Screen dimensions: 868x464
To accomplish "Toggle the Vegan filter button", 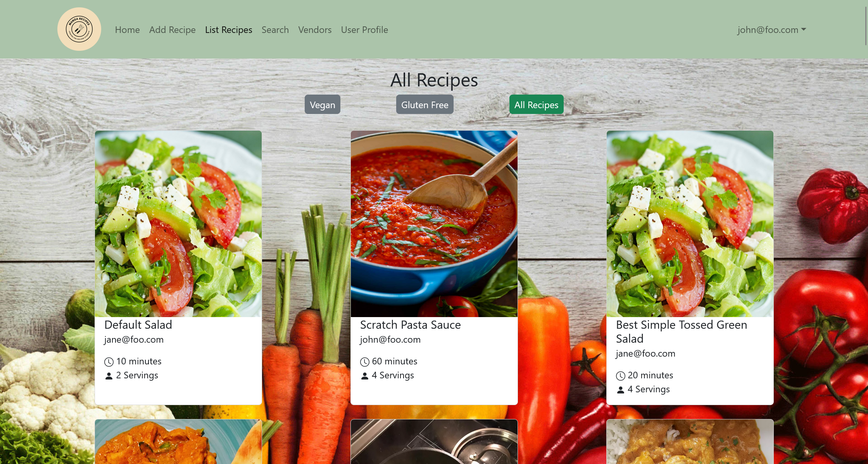I will tap(322, 105).
